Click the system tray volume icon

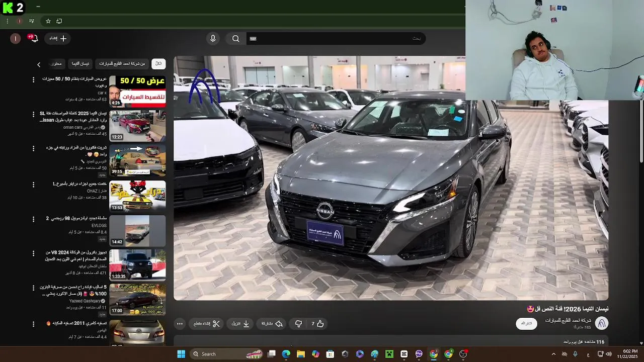coord(609,354)
